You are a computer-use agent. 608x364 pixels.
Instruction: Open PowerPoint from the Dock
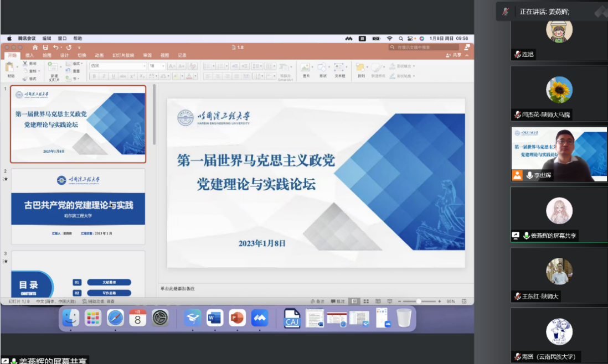237,318
